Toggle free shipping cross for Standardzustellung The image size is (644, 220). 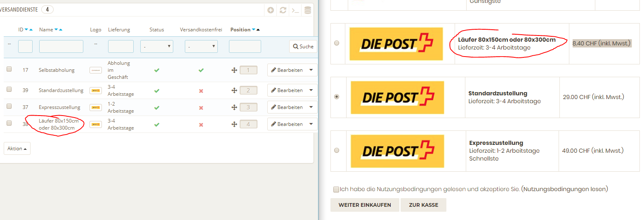(x=201, y=90)
